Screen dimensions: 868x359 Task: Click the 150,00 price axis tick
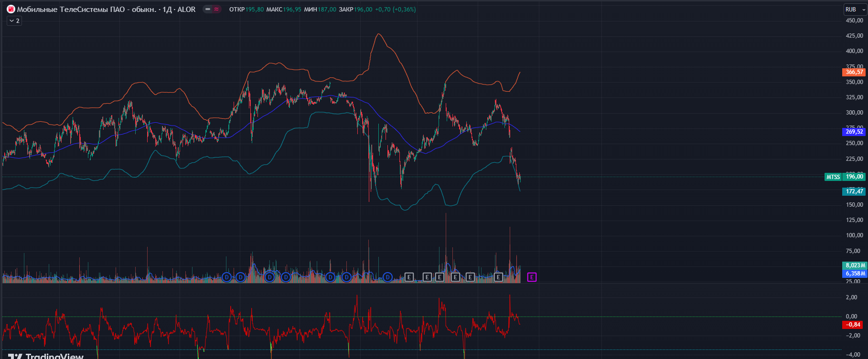[x=855, y=205]
